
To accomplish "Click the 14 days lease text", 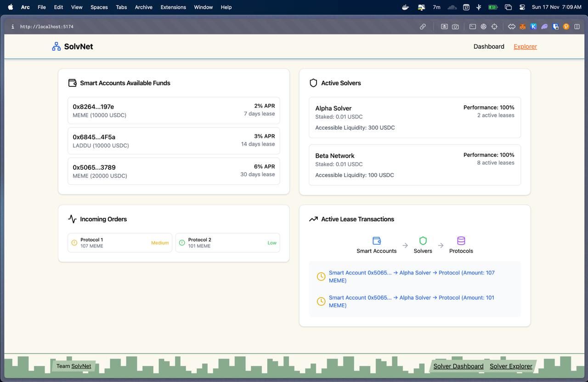I will [x=258, y=144].
